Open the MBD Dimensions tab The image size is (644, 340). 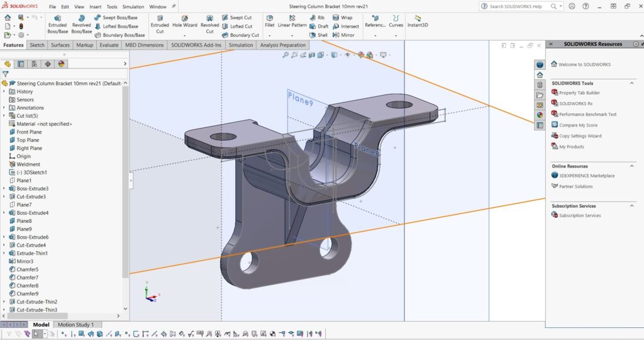click(144, 45)
